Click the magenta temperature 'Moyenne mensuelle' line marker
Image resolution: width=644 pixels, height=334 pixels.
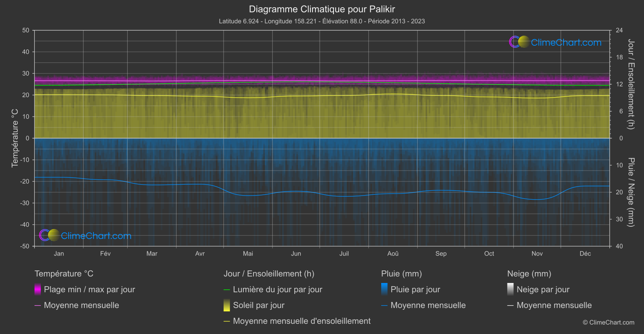click(38, 305)
